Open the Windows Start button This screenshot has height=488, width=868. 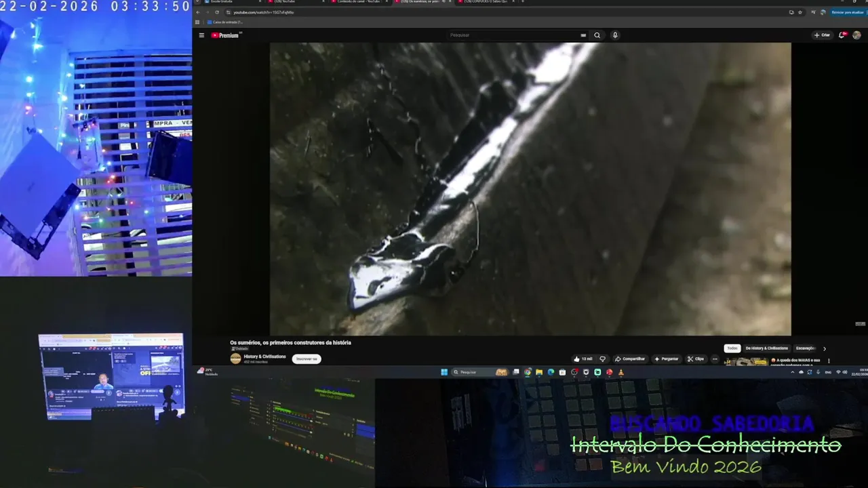pyautogui.click(x=444, y=372)
